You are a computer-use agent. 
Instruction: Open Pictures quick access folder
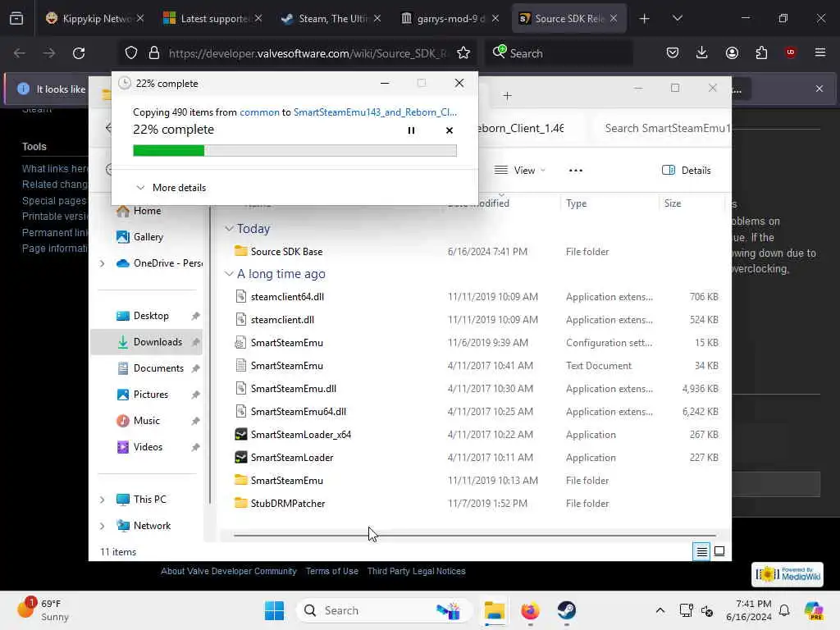(151, 395)
